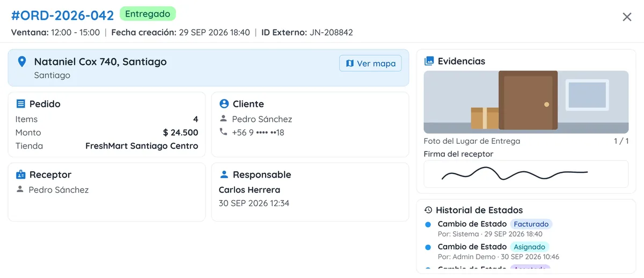This screenshot has width=644, height=278.
Task: Click photo counter 1 / 1
Action: click(x=621, y=141)
